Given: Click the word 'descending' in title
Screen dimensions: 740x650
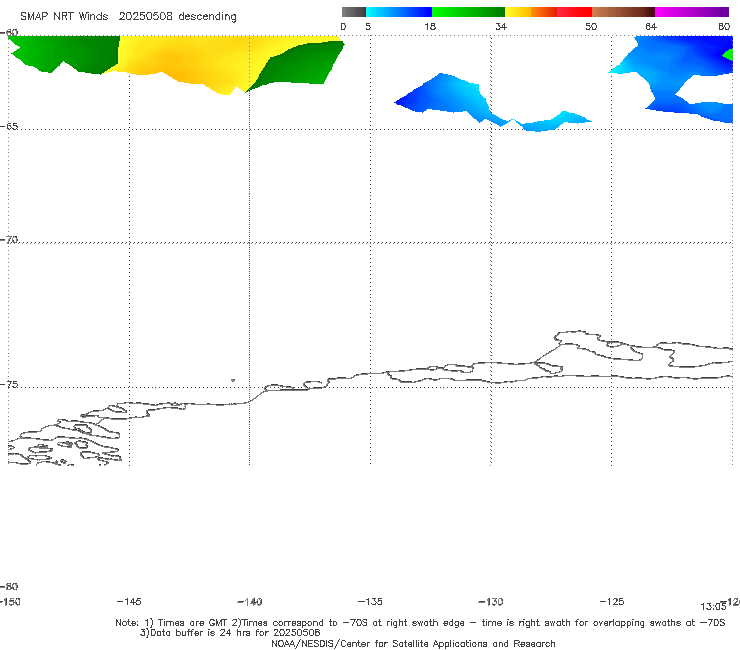Looking at the screenshot, I should click(207, 17).
